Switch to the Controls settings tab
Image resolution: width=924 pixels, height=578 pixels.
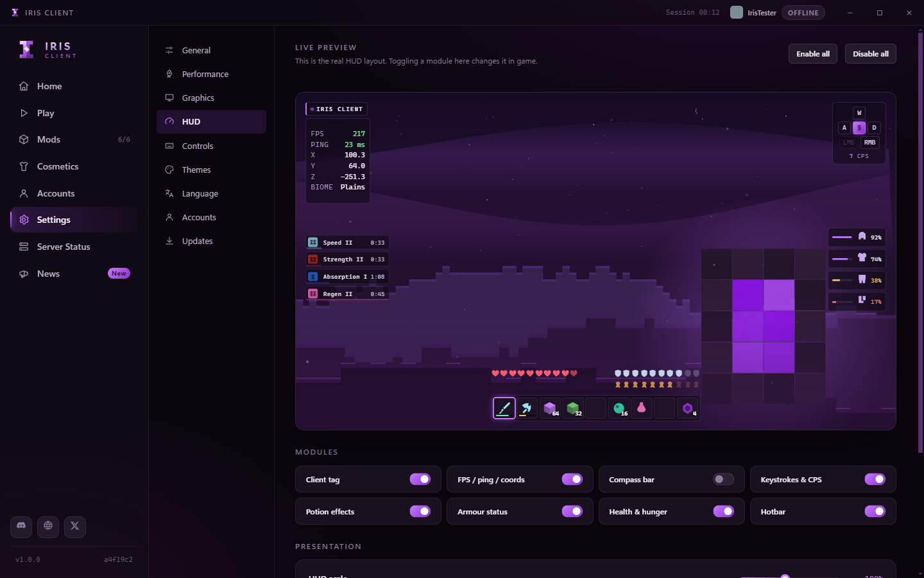211,146
